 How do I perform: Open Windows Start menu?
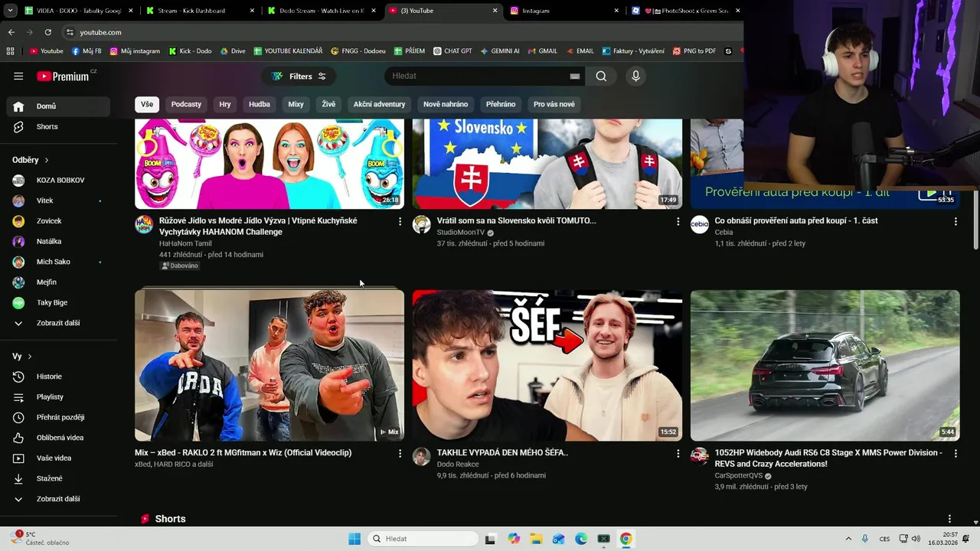354,539
